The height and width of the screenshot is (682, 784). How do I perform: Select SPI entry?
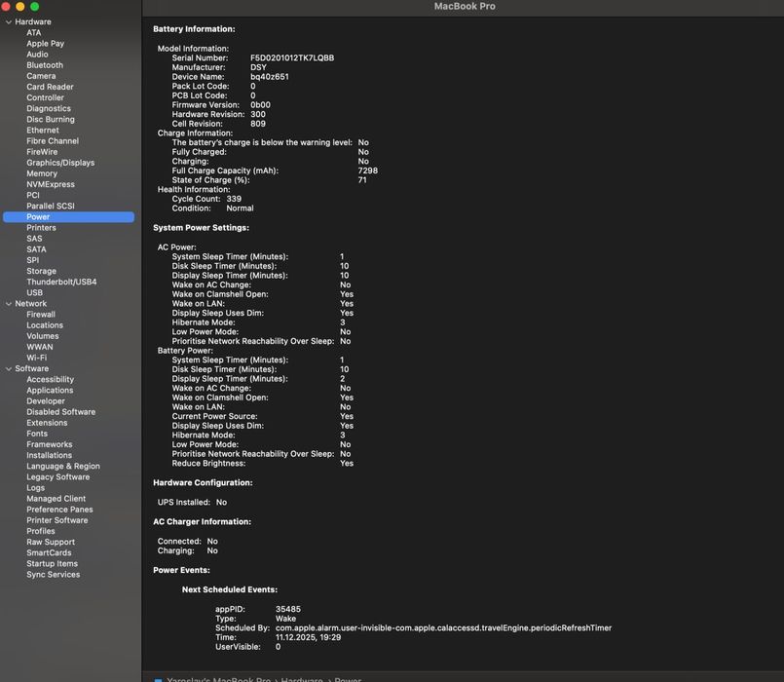pos(33,261)
